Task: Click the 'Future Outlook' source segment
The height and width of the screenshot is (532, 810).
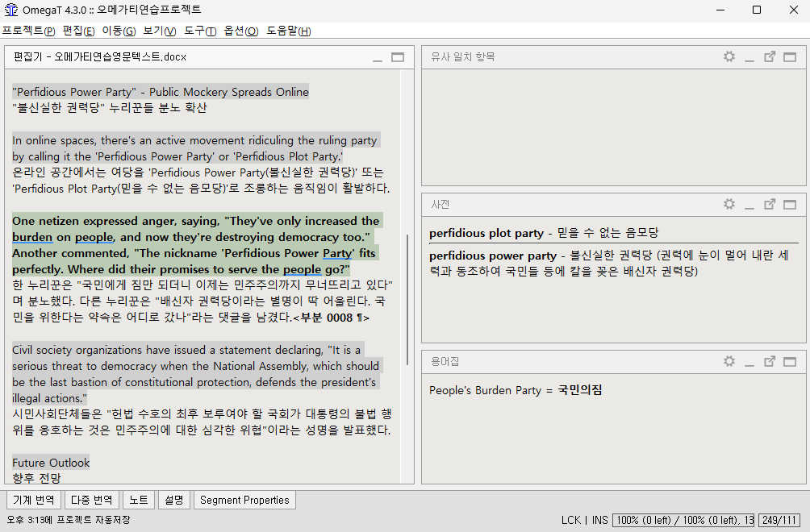Action: pyautogui.click(x=51, y=463)
